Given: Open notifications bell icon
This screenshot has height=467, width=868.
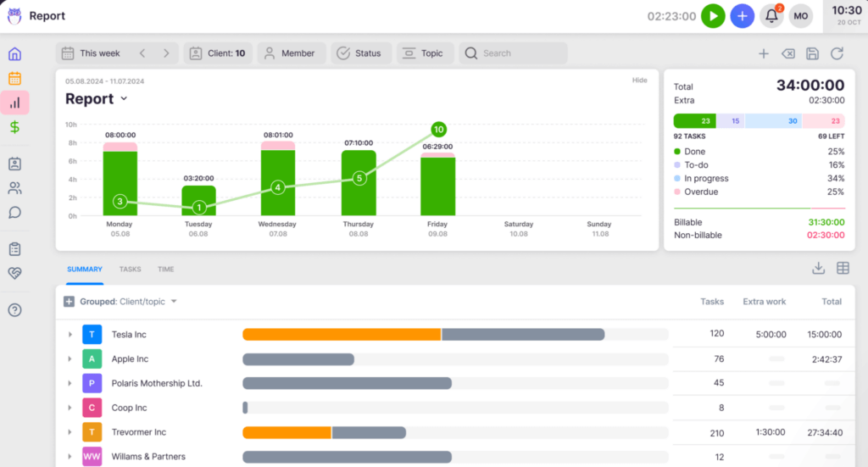Looking at the screenshot, I should coord(771,16).
